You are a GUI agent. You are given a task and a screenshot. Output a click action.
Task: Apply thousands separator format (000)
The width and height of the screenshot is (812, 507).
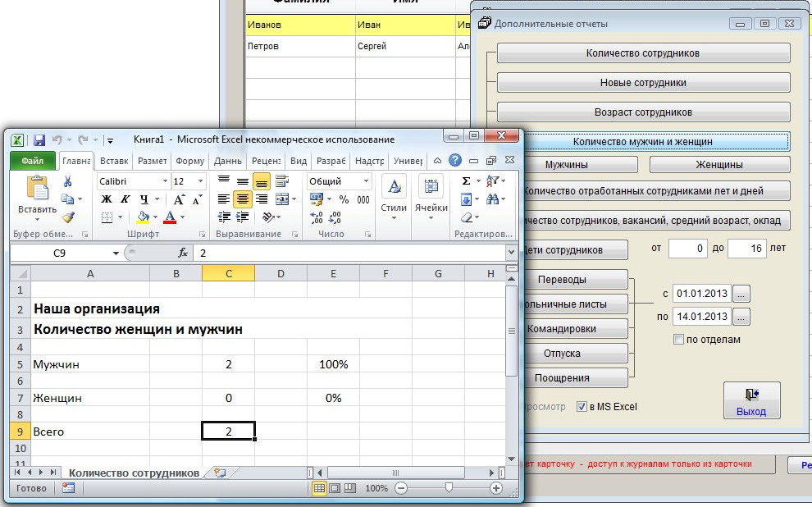click(x=363, y=199)
